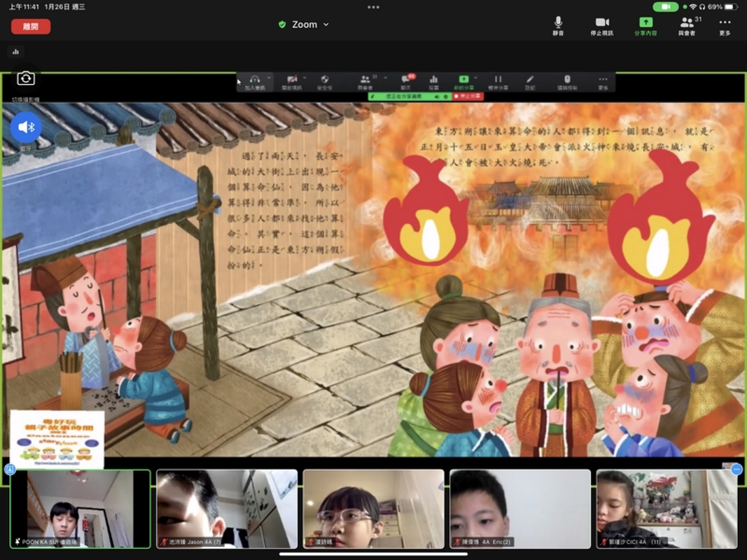Click the green New Share icon
The height and width of the screenshot is (560, 747).
point(464,82)
